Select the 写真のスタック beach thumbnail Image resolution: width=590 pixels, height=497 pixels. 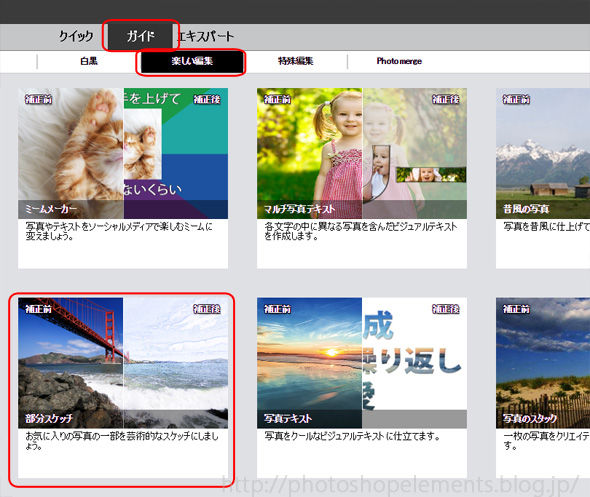tap(543, 363)
